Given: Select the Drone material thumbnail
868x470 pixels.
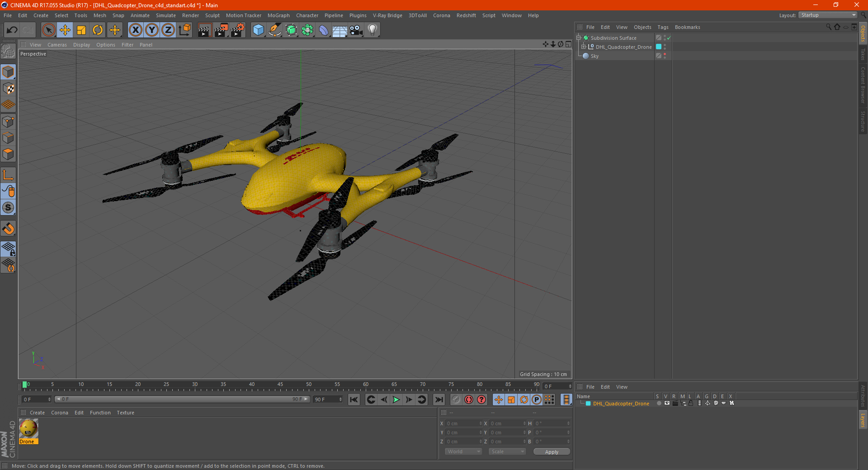Looking at the screenshot, I should (28, 428).
